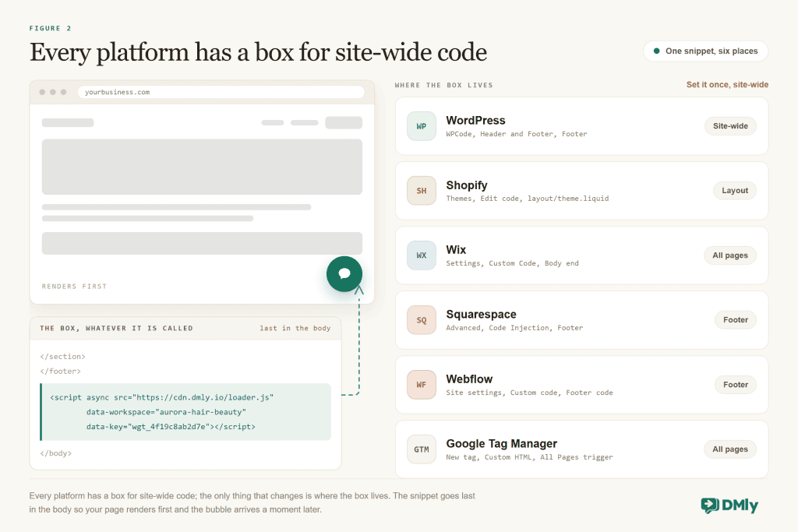The width and height of the screenshot is (798, 532).
Task: Select the Squarespace heading
Action: [482, 315]
